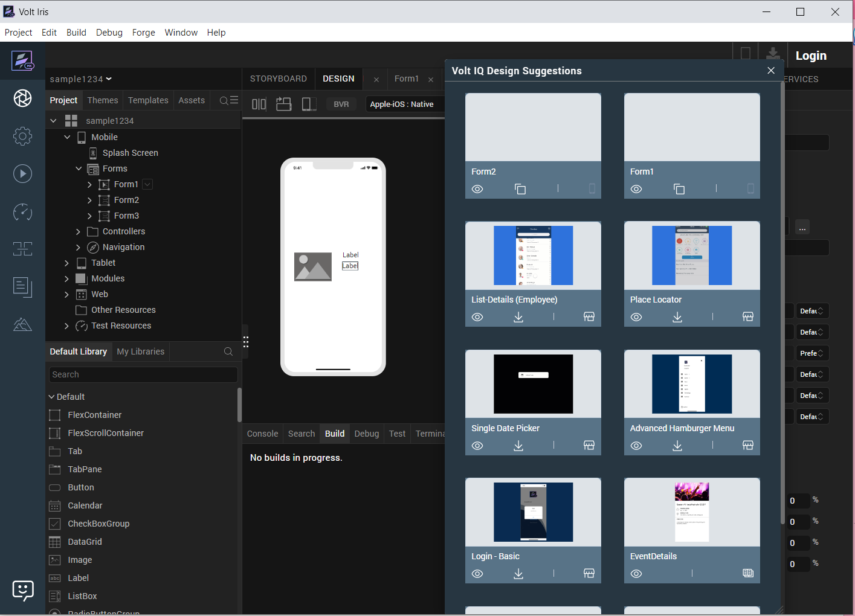The image size is (855, 616).
Task: Toggle preview eye on Advanced Hamburger Menu
Action: [x=636, y=445]
